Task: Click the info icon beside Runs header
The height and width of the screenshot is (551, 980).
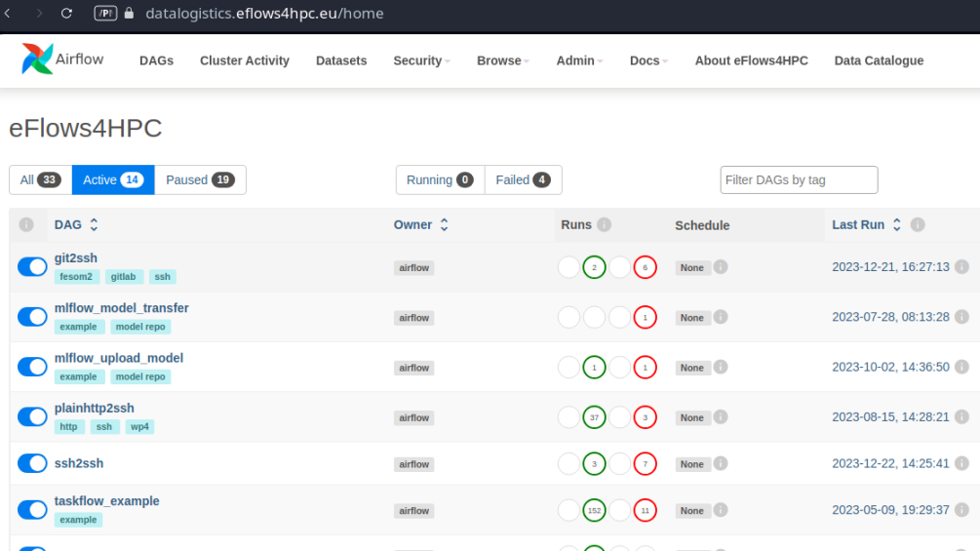Action: pyautogui.click(x=604, y=225)
